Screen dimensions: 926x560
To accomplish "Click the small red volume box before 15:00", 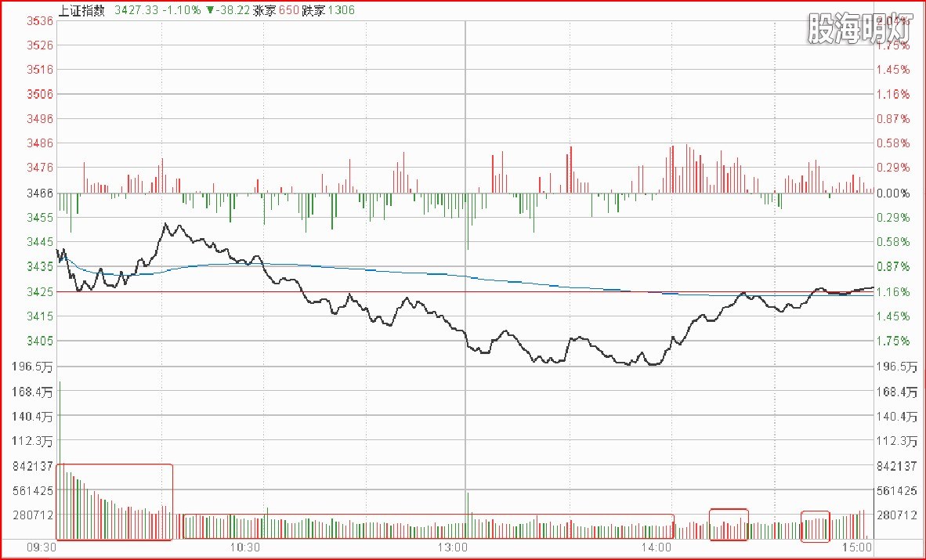I will point(815,526).
